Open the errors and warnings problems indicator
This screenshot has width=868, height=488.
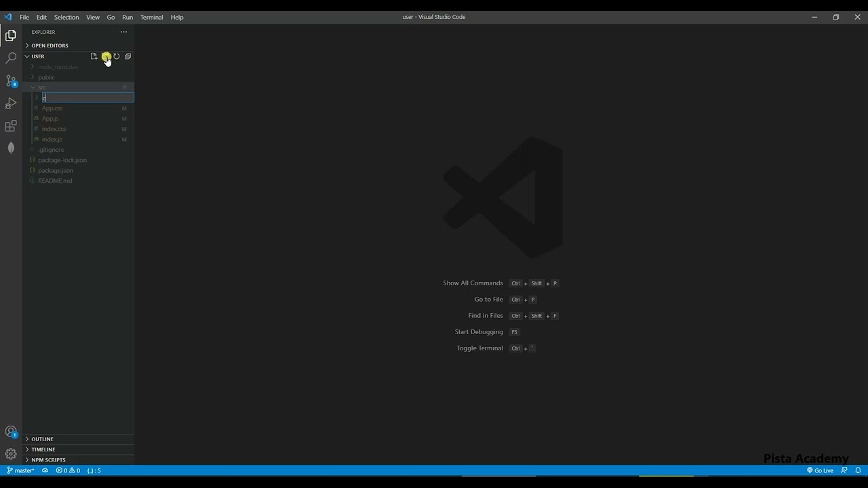[68, 470]
